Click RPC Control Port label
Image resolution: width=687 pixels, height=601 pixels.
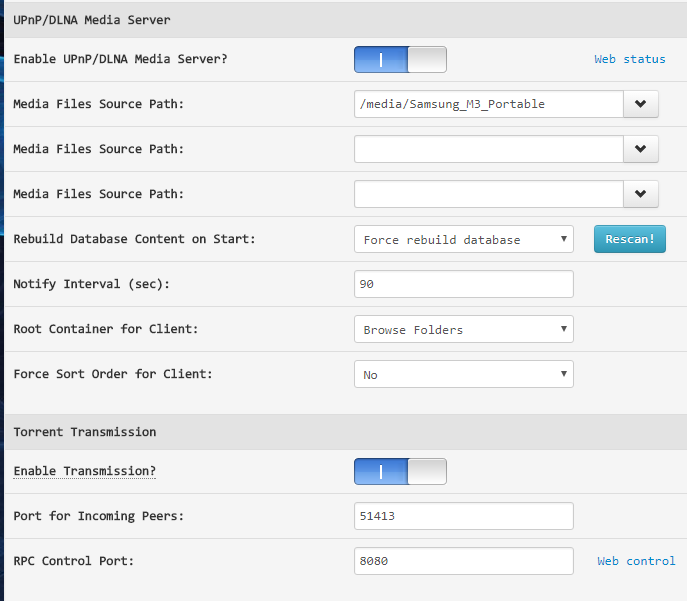74,561
